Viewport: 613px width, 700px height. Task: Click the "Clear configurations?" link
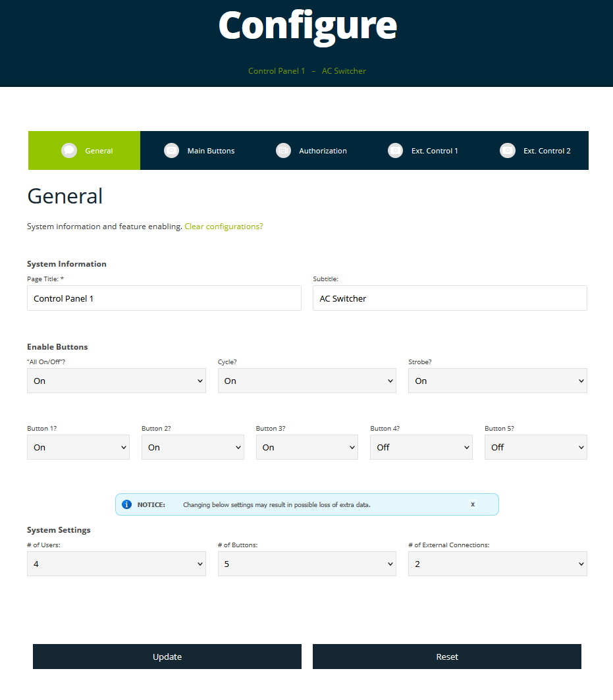pos(223,227)
